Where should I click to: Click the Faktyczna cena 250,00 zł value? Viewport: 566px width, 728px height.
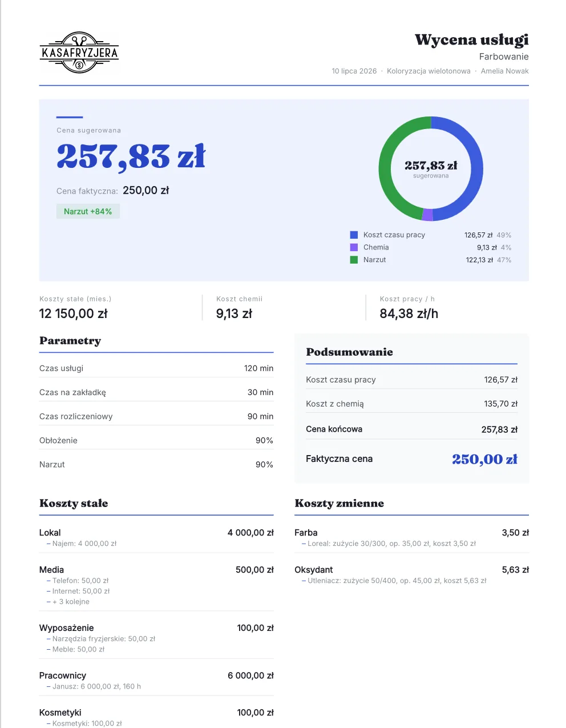484,459
